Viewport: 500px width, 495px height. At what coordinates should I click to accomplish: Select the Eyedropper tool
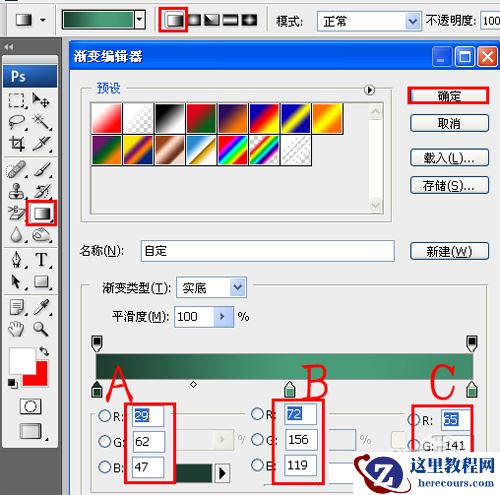click(x=42, y=307)
